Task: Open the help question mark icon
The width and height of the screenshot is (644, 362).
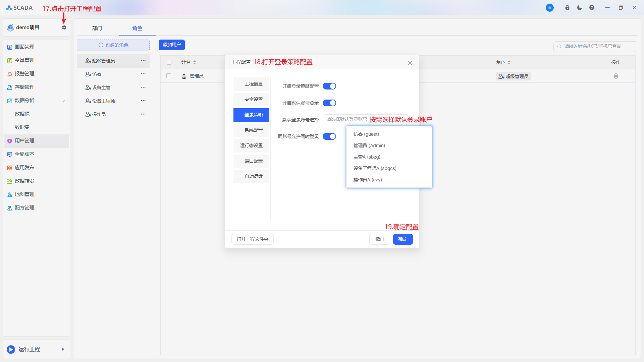Action: pyautogui.click(x=592, y=8)
